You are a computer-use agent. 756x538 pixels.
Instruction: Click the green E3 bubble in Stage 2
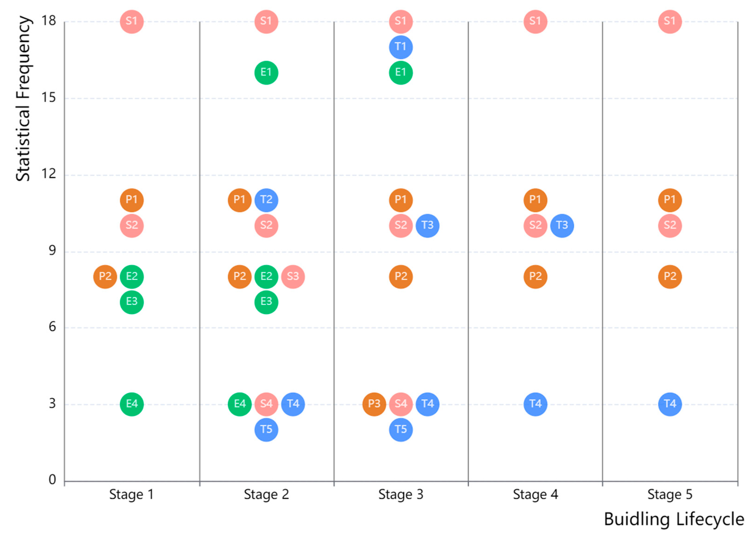point(266,302)
